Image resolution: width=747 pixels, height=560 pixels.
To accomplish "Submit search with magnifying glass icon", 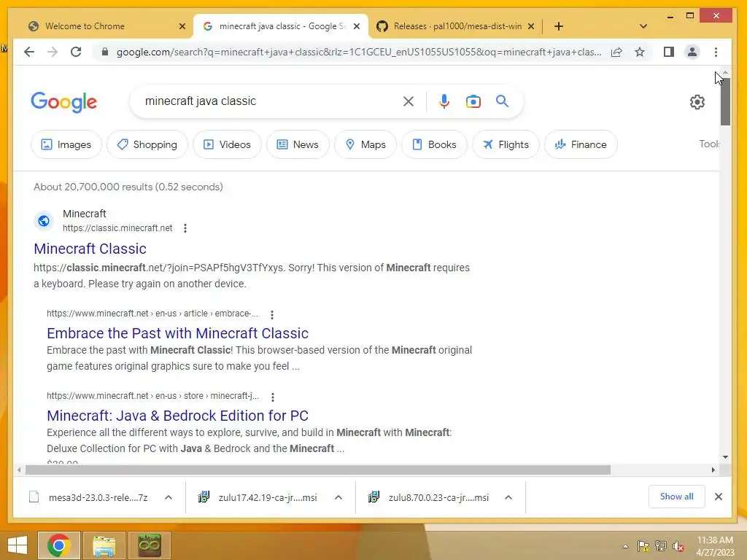I will tap(502, 101).
